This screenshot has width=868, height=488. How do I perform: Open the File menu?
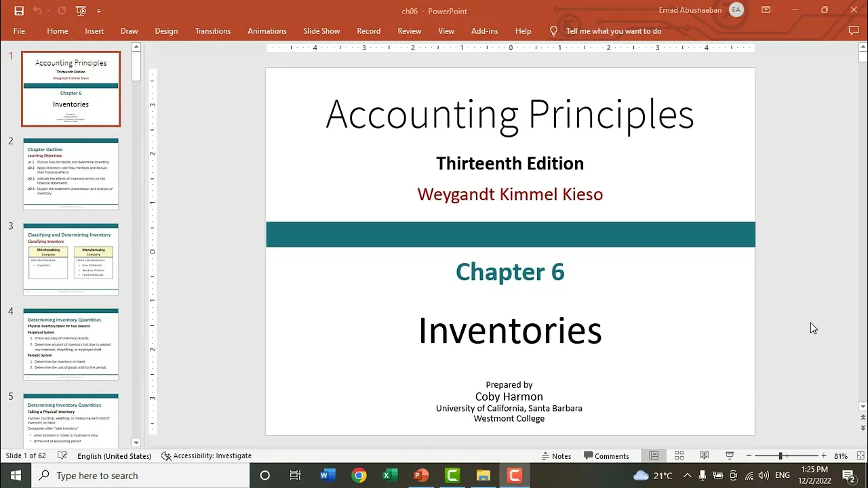pos(19,31)
